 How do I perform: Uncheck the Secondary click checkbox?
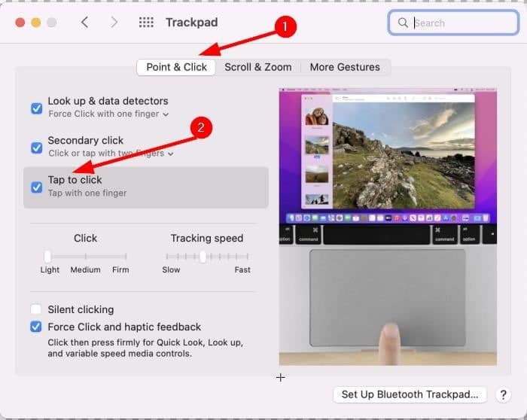pyautogui.click(x=36, y=147)
